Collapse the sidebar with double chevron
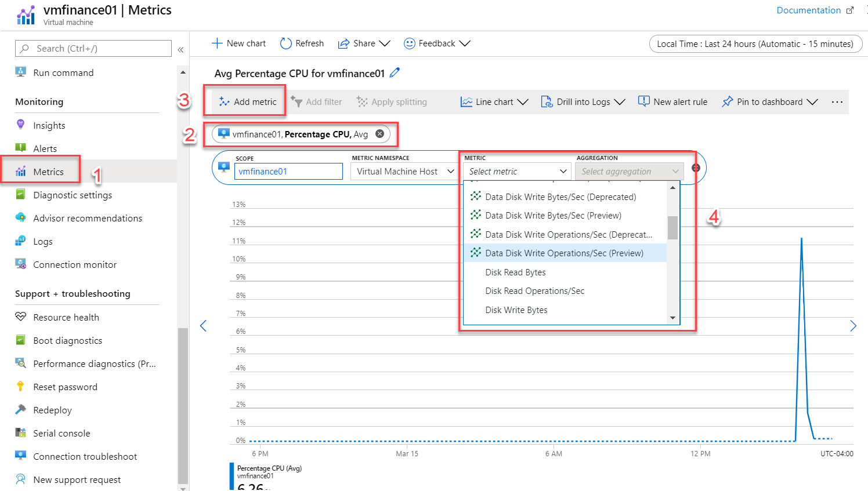The image size is (868, 491). coord(180,50)
